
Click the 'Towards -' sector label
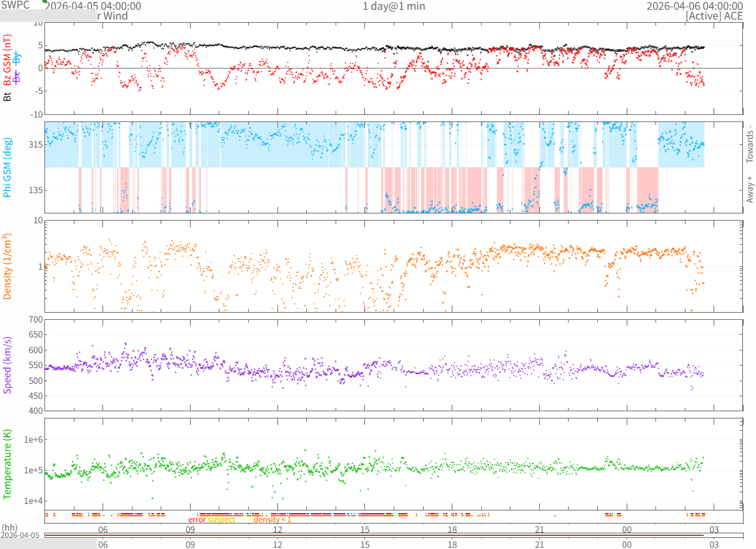click(749, 144)
